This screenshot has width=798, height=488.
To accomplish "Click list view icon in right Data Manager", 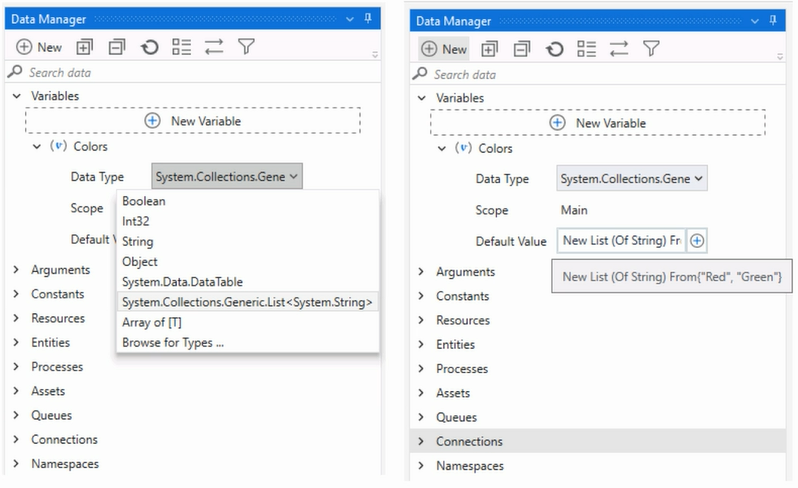I will (x=587, y=49).
